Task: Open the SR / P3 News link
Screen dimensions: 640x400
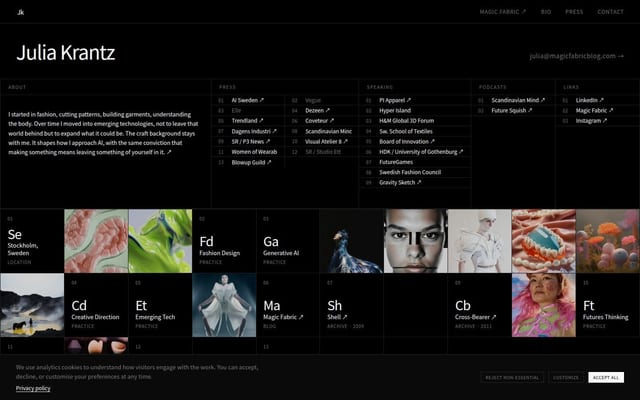Action: (x=251, y=141)
